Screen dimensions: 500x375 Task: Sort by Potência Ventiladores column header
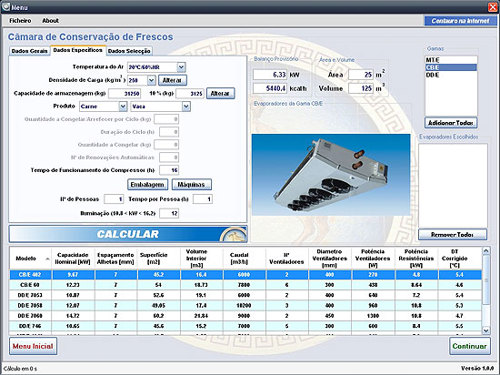pos(373,258)
